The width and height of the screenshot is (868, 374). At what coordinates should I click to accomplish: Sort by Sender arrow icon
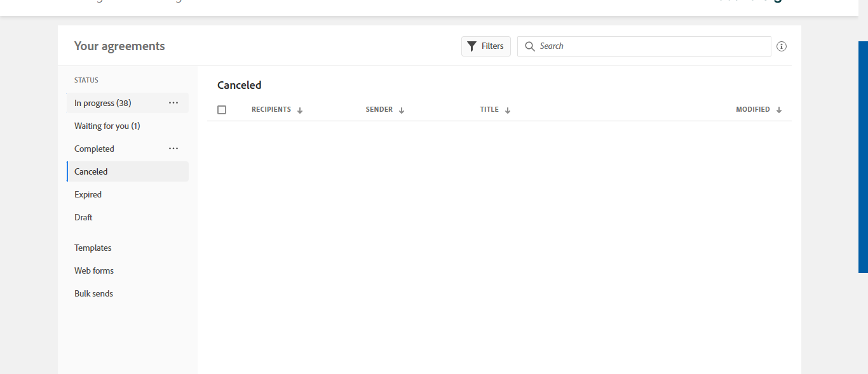pos(402,110)
